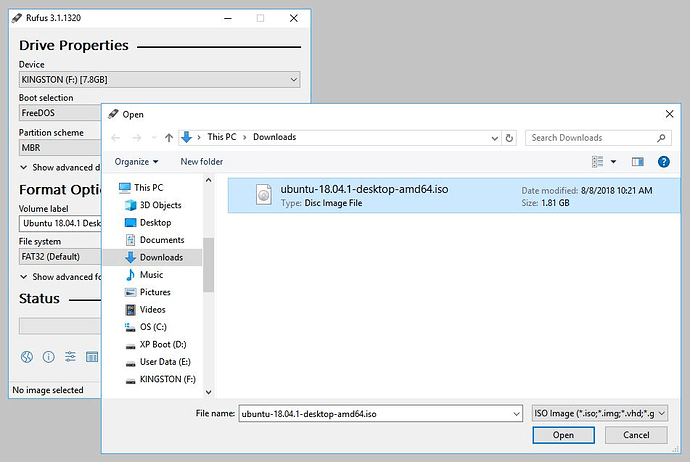Select the ubuntu ISO file icon
690x462 pixels.
coord(264,195)
